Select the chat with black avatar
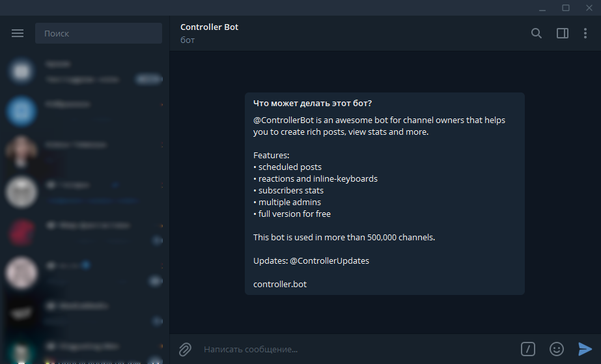Image resolution: width=601 pixels, height=364 pixels. pos(85,313)
